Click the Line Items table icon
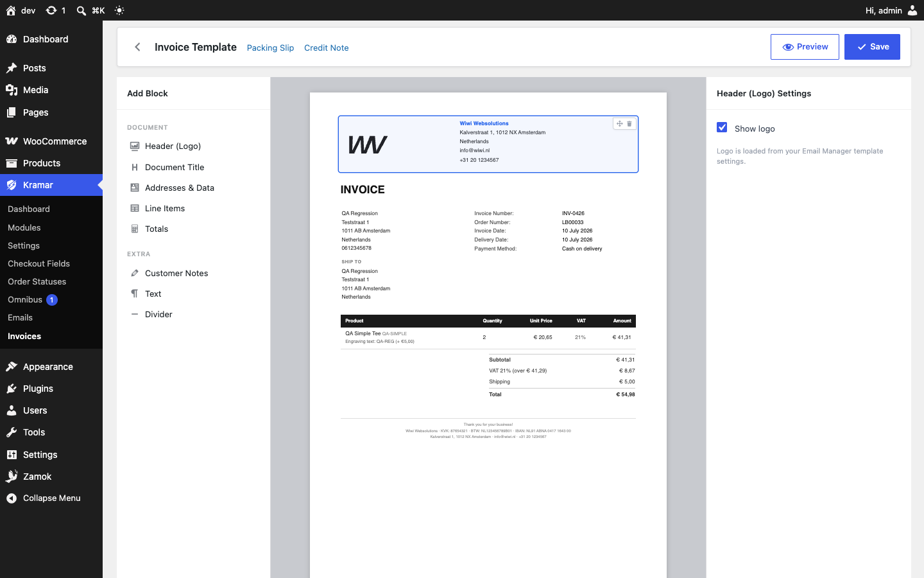The width and height of the screenshot is (924, 578). (x=135, y=208)
